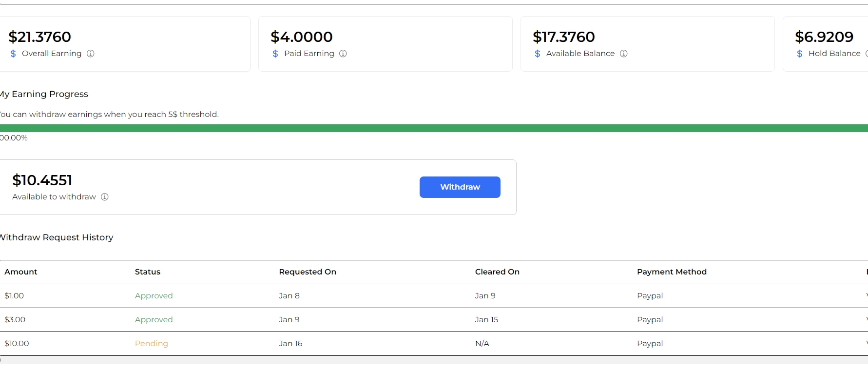Click the green earning progress bar
The height and width of the screenshot is (371, 868).
coord(434,128)
